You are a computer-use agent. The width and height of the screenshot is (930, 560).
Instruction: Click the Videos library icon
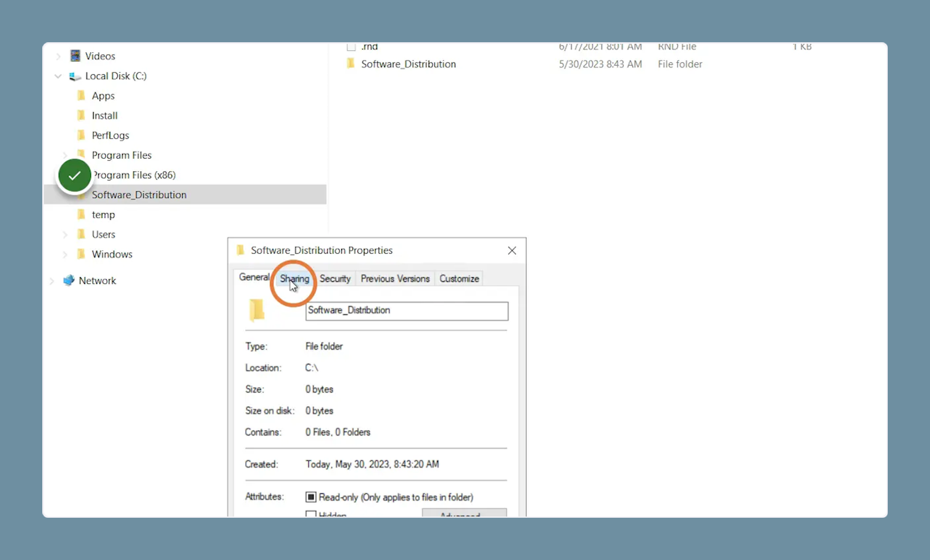click(x=75, y=56)
